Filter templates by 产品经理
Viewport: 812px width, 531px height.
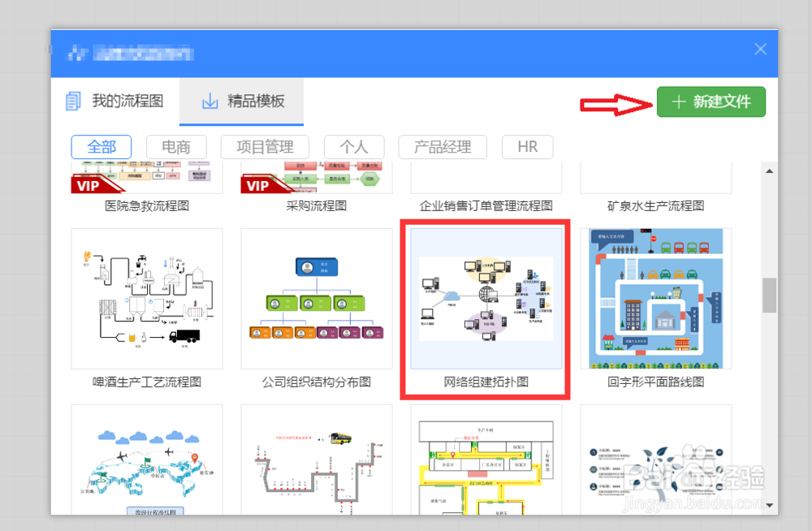(442, 147)
